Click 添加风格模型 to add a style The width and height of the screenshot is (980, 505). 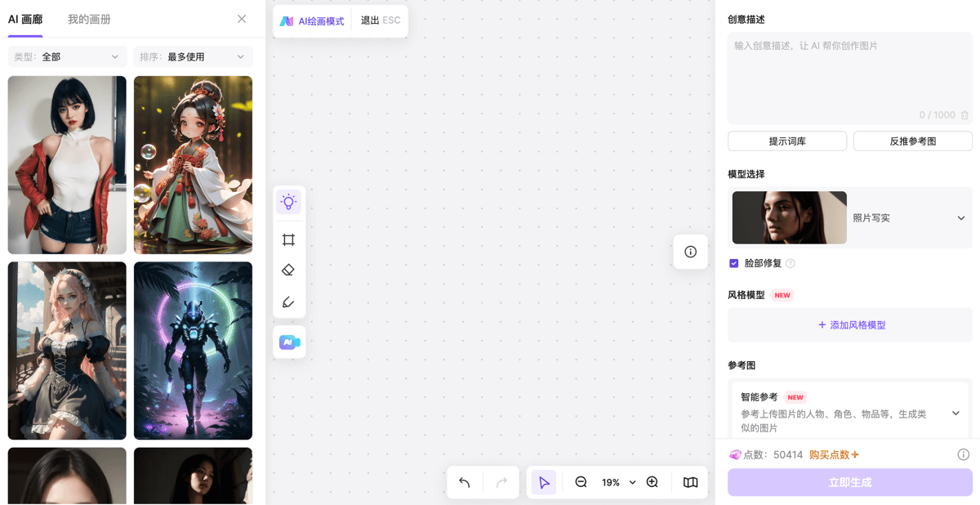pos(850,325)
